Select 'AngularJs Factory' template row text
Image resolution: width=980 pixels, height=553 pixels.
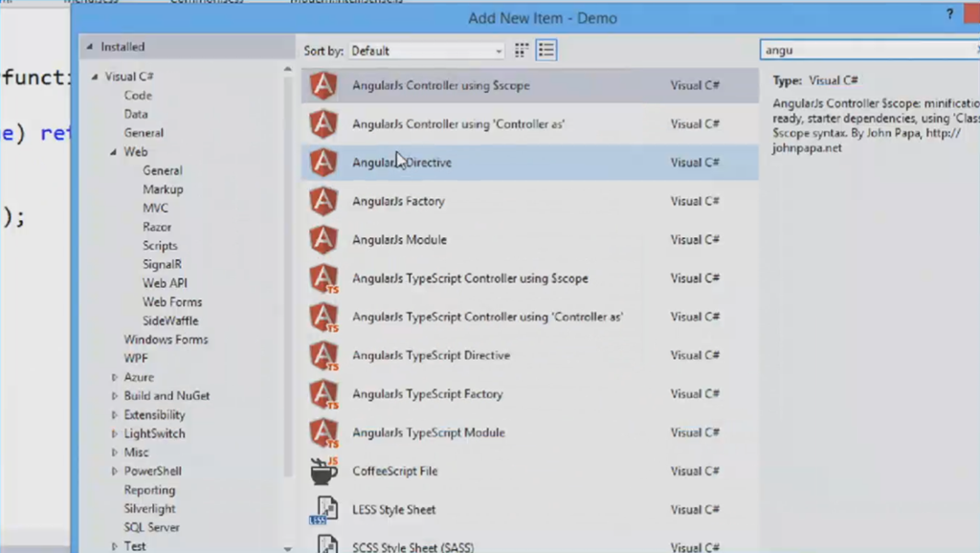click(399, 201)
